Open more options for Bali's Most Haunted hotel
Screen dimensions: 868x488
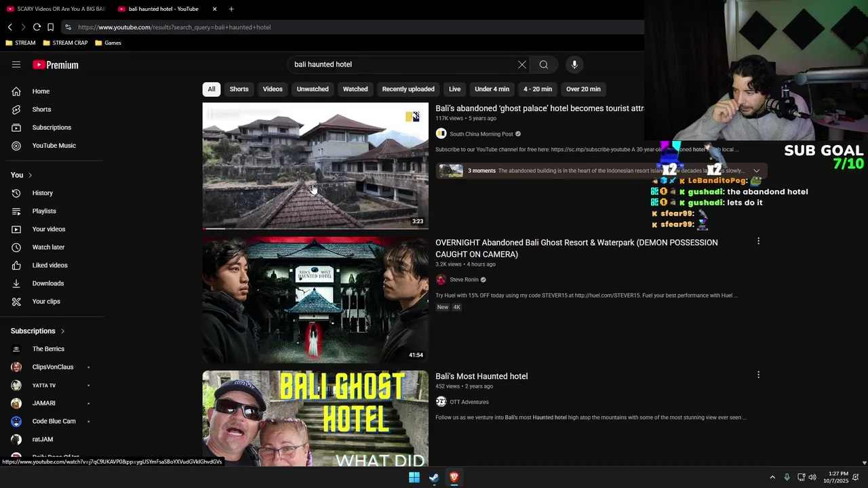click(x=758, y=375)
